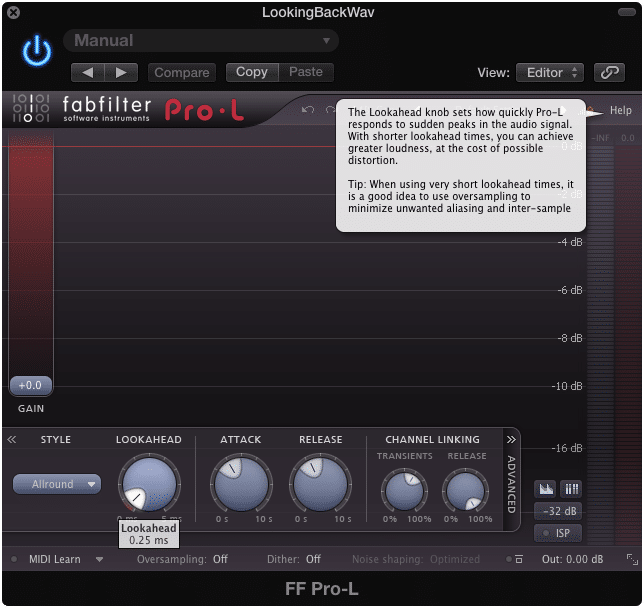Screen dimensions: 644x608
Task: Click the Out: 0.00 dB output level
Action: coord(572,559)
